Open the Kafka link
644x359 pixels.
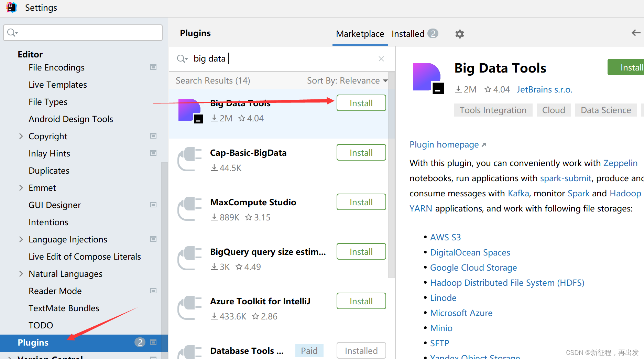pos(518,193)
